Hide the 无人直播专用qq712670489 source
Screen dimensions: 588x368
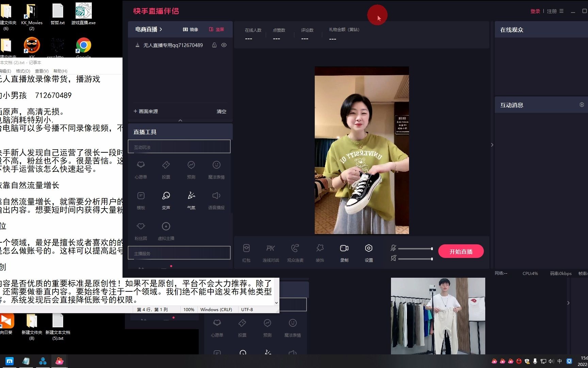coord(224,45)
